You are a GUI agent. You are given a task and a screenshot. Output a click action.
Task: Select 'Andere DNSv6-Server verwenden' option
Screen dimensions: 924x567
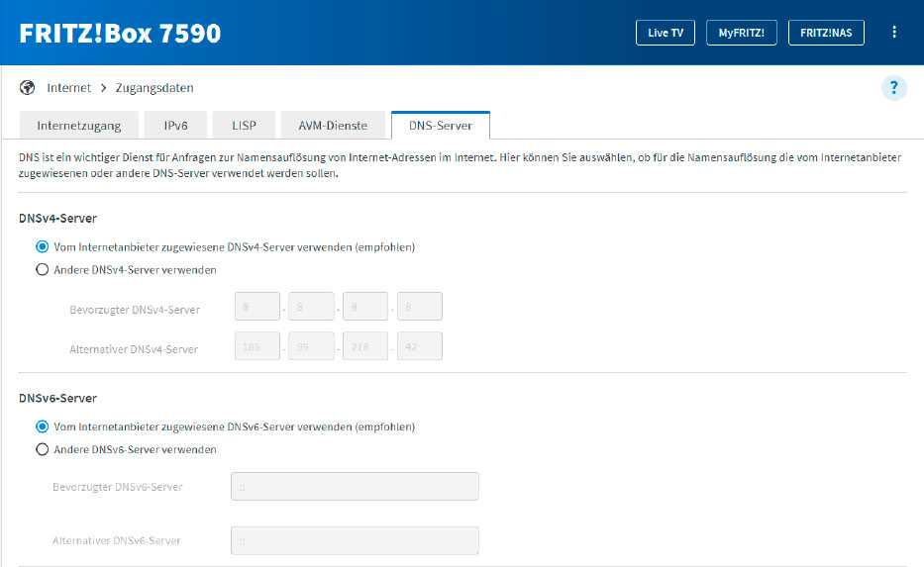pos(43,449)
